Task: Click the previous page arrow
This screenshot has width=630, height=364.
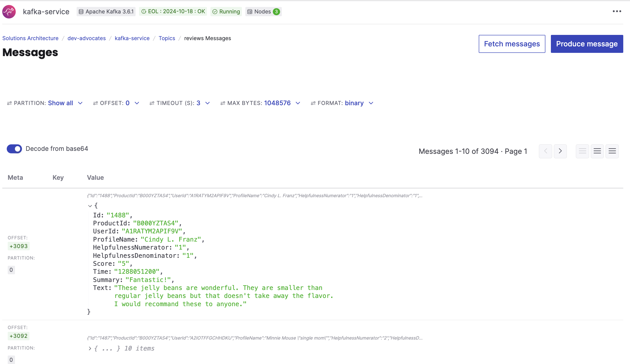Action: tap(545, 151)
